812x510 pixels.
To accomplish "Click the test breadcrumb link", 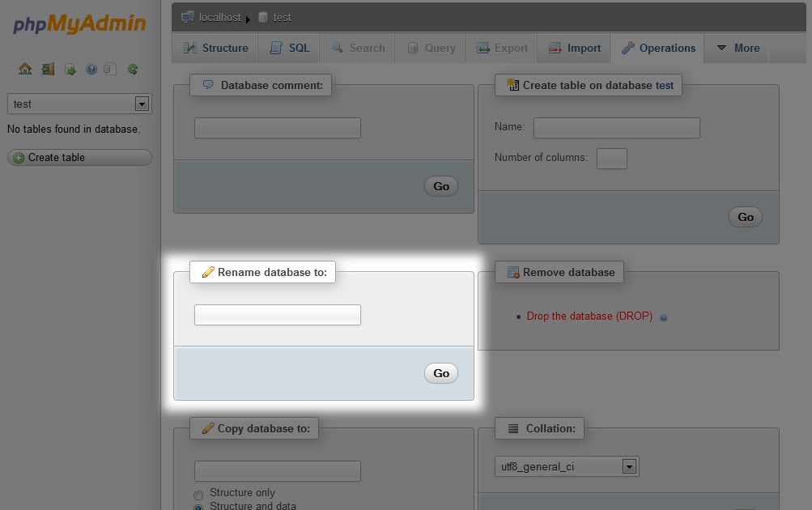I will click(x=283, y=18).
